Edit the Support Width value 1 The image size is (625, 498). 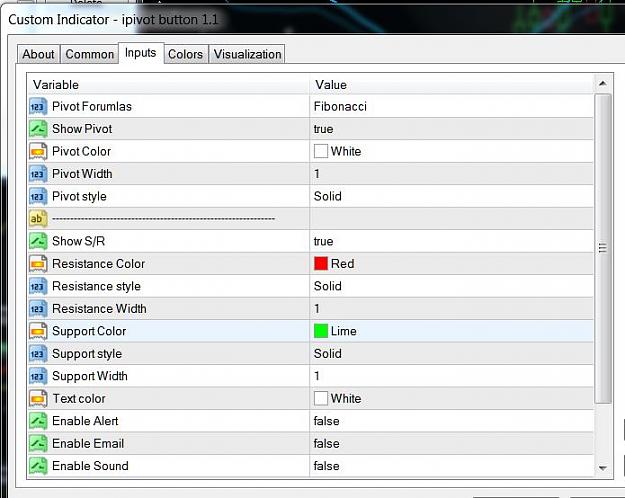[x=317, y=376]
